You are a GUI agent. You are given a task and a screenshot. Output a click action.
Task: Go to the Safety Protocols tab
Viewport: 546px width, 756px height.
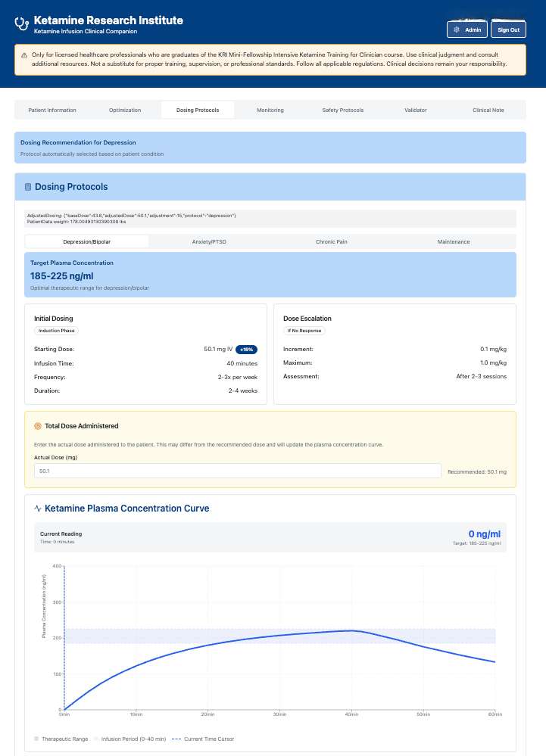pyautogui.click(x=342, y=110)
